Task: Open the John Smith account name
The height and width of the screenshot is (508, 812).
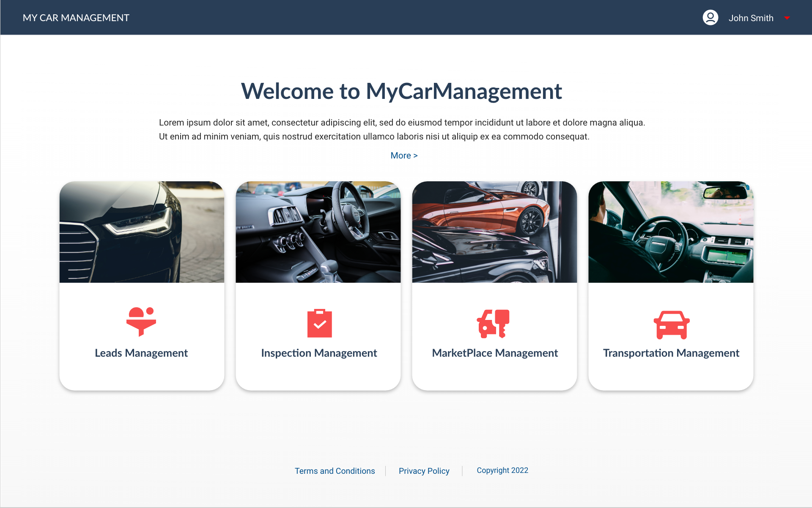Action: tap(751, 18)
